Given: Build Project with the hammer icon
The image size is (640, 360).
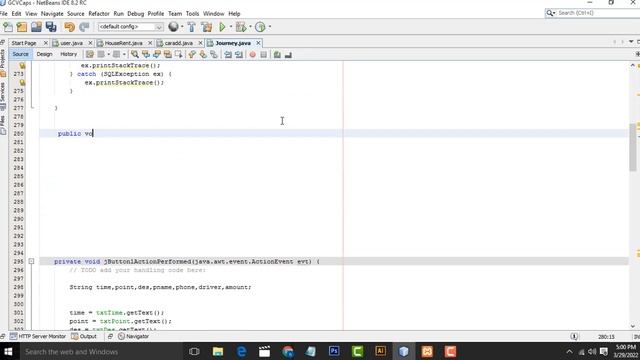Looking at the screenshot, I should click(191, 27).
